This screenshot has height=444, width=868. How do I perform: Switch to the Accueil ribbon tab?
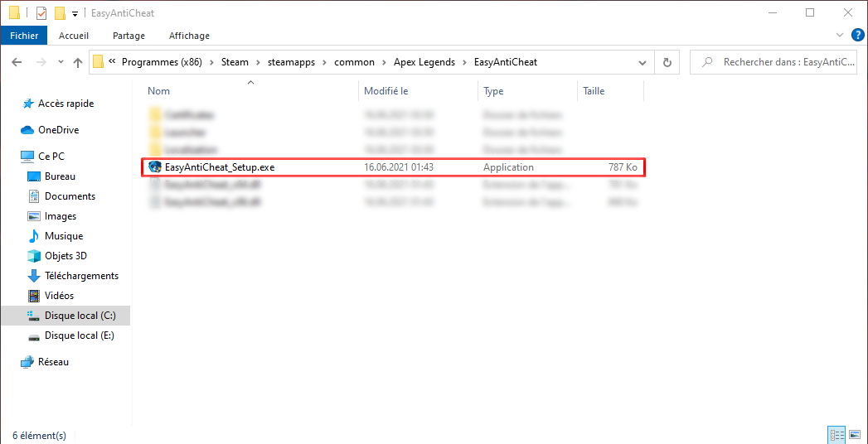[x=74, y=36]
